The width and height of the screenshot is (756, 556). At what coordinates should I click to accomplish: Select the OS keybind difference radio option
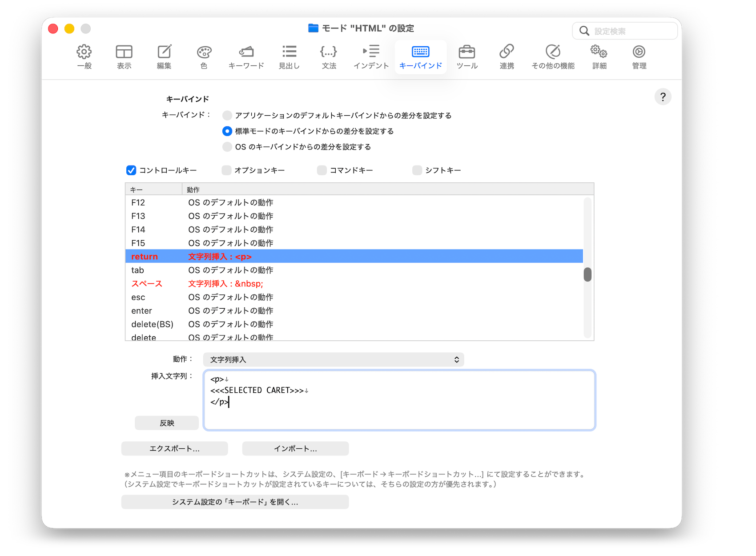click(x=227, y=147)
